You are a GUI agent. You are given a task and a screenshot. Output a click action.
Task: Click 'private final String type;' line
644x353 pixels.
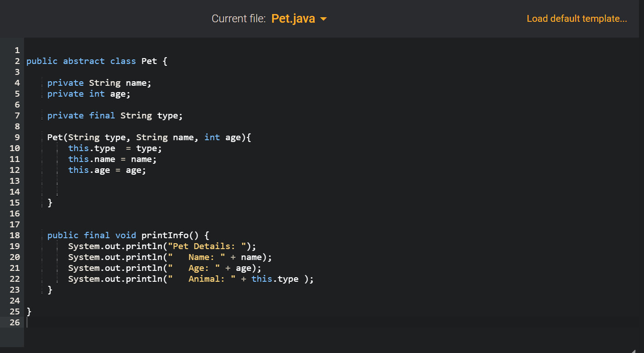115,115
